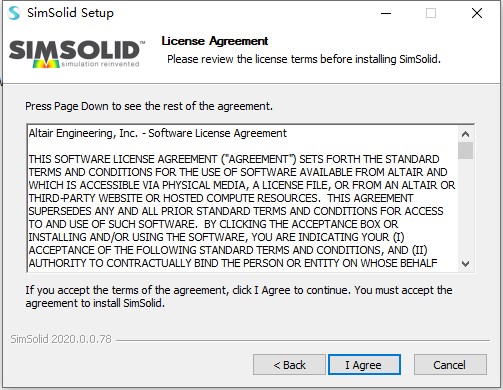
Task: Click the 'Please review the license terms' subtitle
Action: 304,59
